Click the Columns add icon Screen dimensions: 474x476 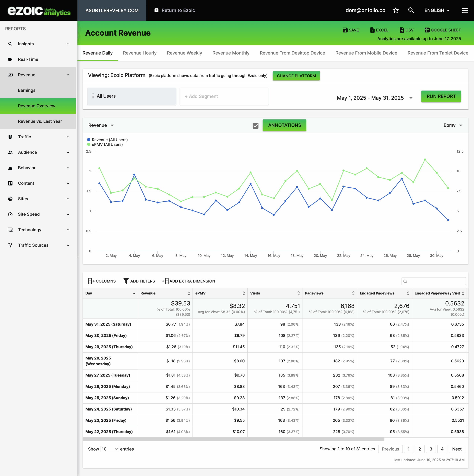(x=91, y=281)
